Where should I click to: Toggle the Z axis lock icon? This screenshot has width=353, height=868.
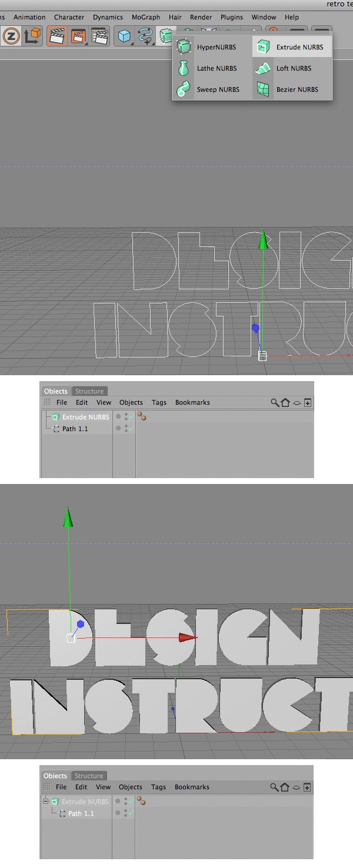tap(11, 36)
